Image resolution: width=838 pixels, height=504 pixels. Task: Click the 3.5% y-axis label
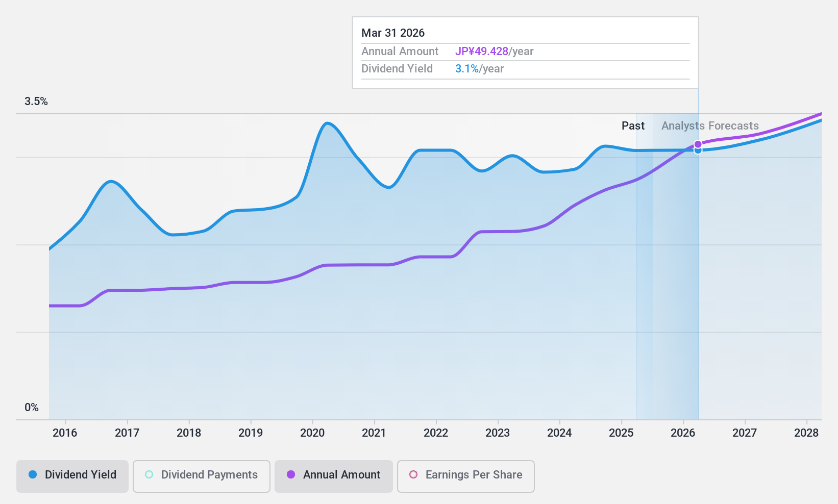pyautogui.click(x=36, y=102)
